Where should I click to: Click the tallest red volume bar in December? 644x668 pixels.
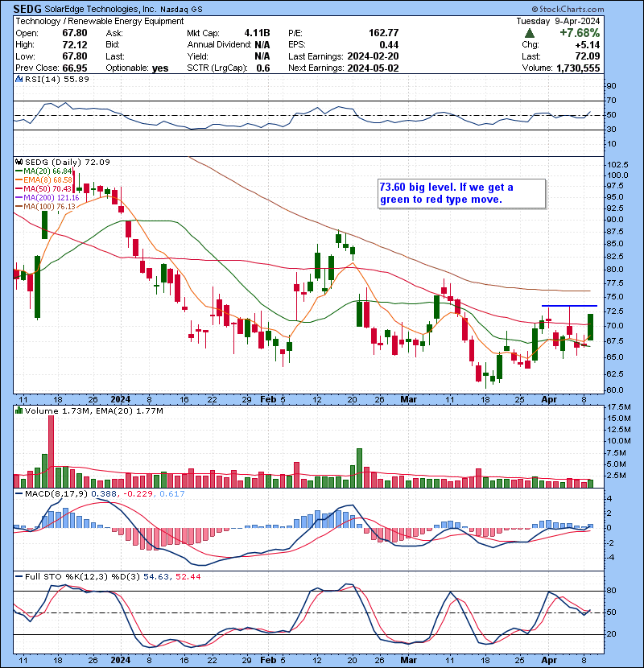[x=52, y=452]
